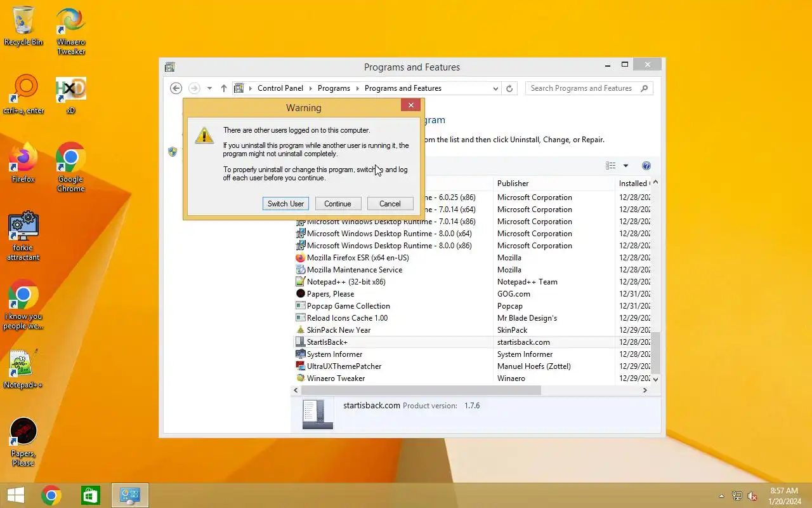The height and width of the screenshot is (508, 812).
Task: Open the Google Chrome desktop shortcut
Action: tap(70, 168)
